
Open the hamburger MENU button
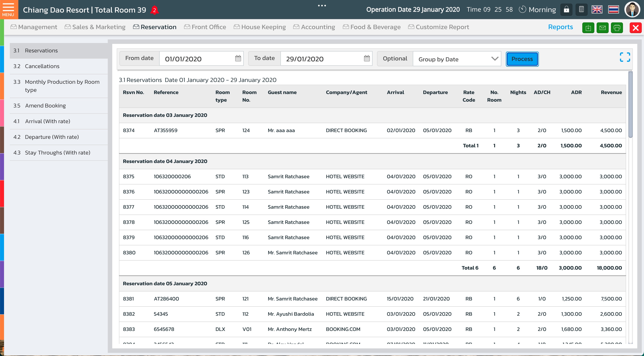click(x=8, y=9)
